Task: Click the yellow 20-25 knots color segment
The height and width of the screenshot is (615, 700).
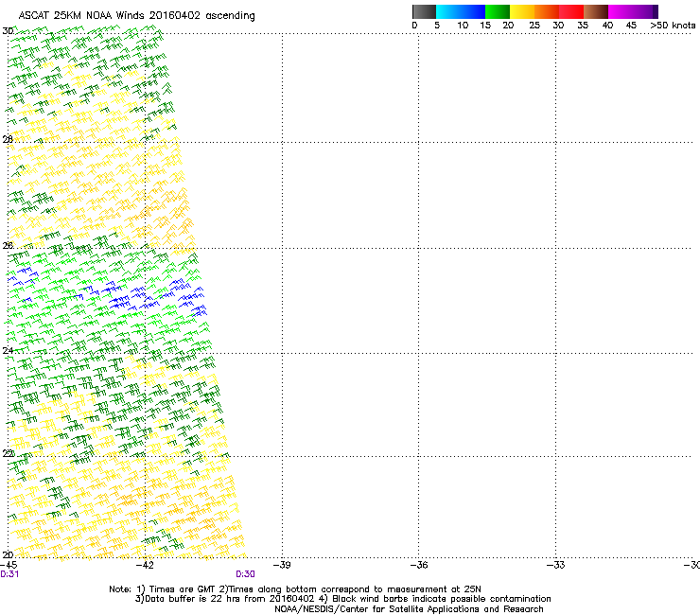Action: point(522,11)
